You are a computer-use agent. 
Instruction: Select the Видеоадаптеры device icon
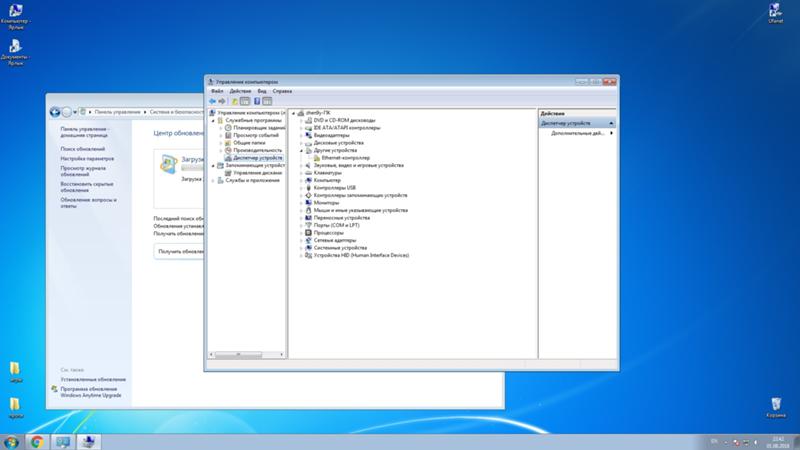(x=308, y=135)
